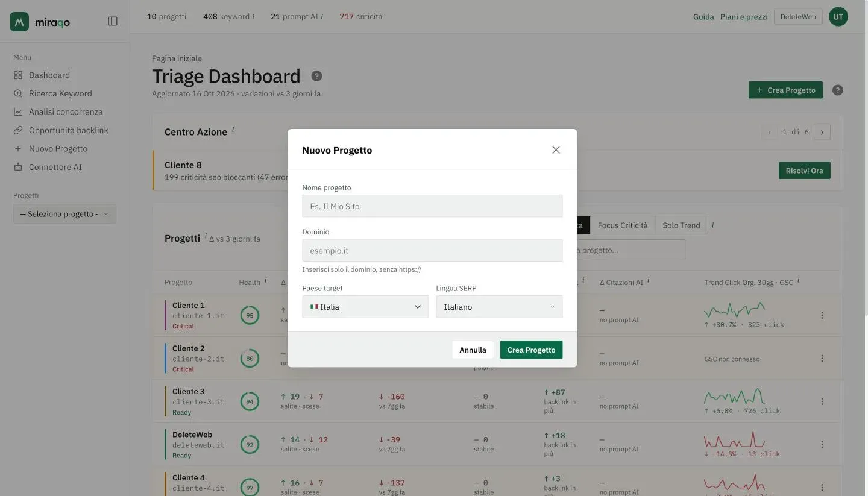Image resolution: width=868 pixels, height=496 pixels.
Task: Click the DeleteWeb account button
Action: (x=798, y=17)
